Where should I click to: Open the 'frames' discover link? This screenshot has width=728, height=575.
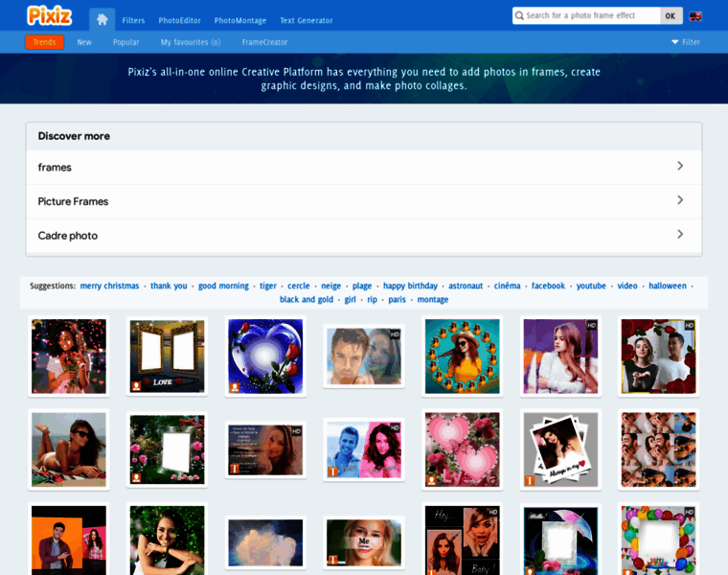(55, 167)
